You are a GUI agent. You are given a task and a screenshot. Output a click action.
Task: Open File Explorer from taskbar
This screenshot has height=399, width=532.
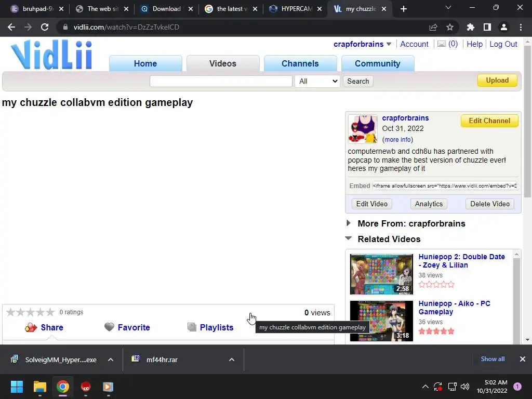[39, 387]
